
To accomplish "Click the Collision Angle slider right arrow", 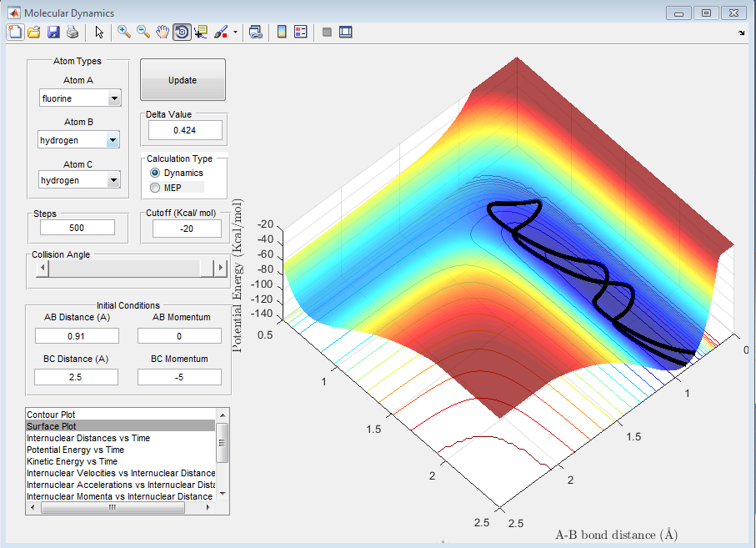I will 221,268.
